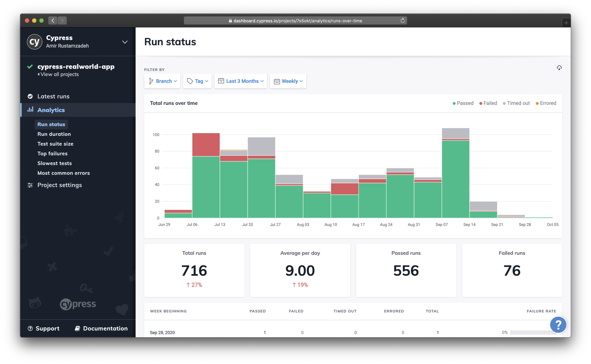Select Top failures in sidebar
Screen dimensions: 591x364
tap(52, 153)
